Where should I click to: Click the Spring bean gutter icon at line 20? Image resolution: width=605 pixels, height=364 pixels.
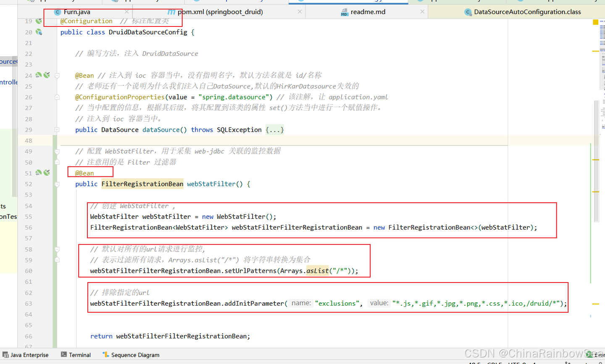38,32
